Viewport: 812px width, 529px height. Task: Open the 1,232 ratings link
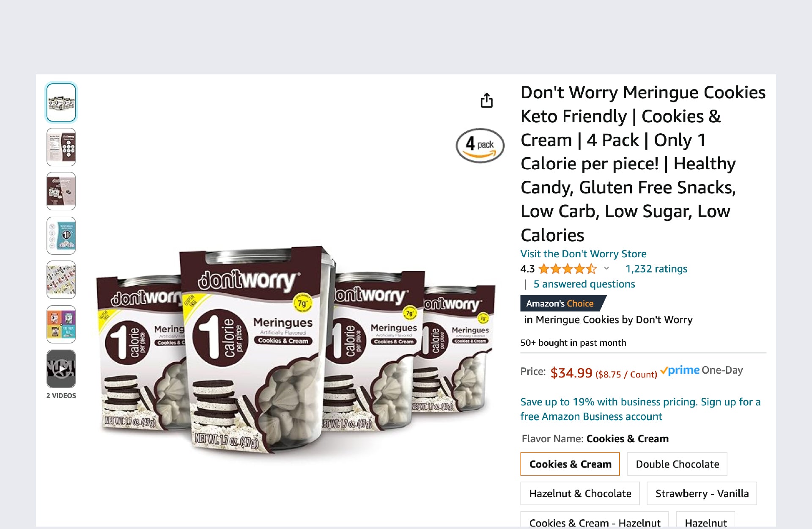656,269
